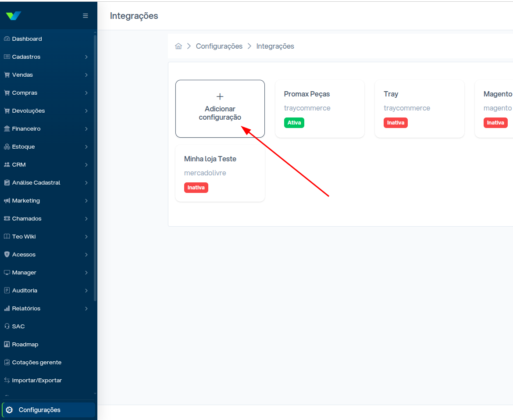
Task: Select Cotações gerente in sidebar
Action: [x=47, y=363]
